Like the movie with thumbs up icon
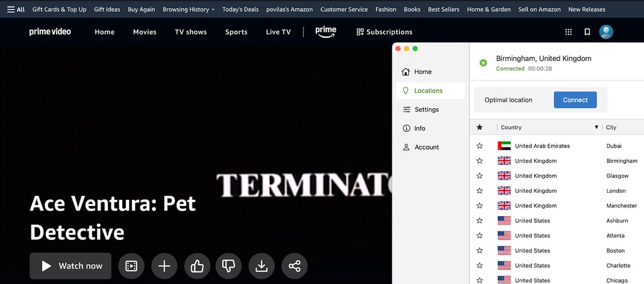Image resolution: width=644 pixels, height=284 pixels. 197,266
